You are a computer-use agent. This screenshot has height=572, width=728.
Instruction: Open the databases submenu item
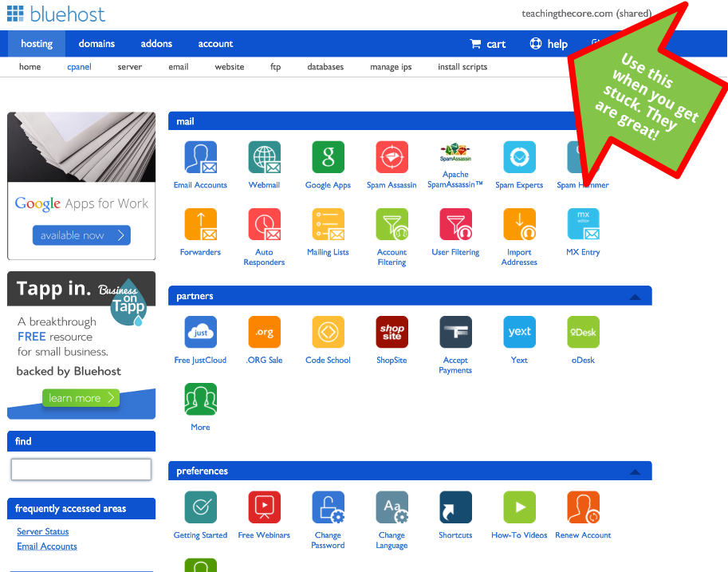pyautogui.click(x=325, y=67)
